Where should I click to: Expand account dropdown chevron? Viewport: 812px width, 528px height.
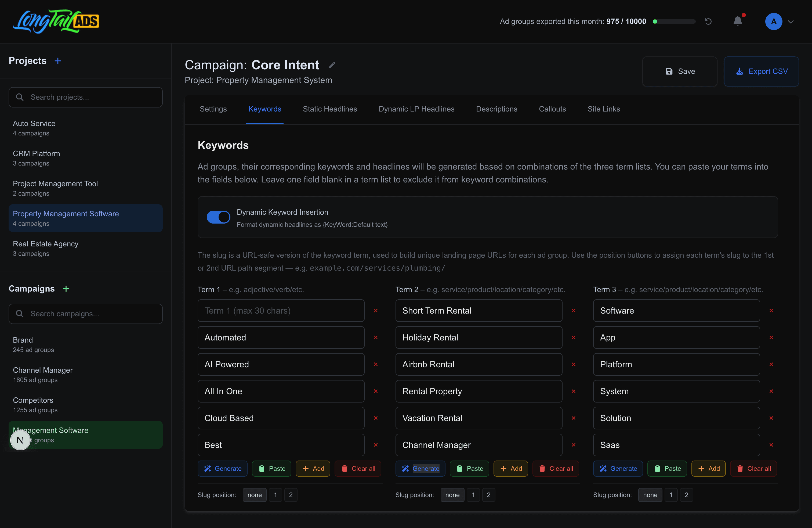click(x=791, y=22)
